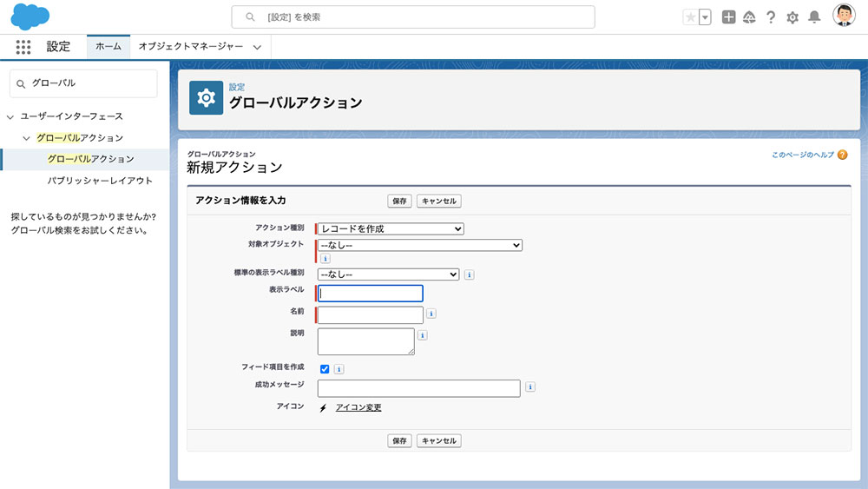The width and height of the screenshot is (868, 489).
Task: Open the 対象オブジェクト dropdown
Action: point(419,245)
